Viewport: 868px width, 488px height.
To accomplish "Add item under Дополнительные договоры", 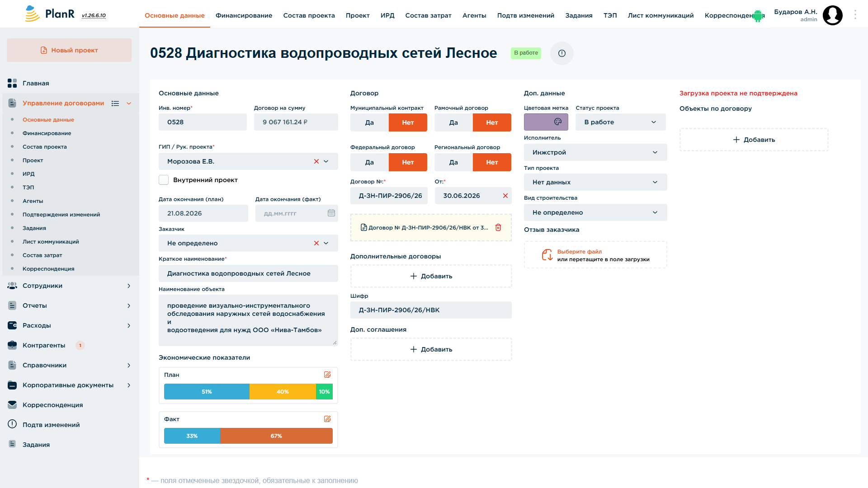I will 431,276.
